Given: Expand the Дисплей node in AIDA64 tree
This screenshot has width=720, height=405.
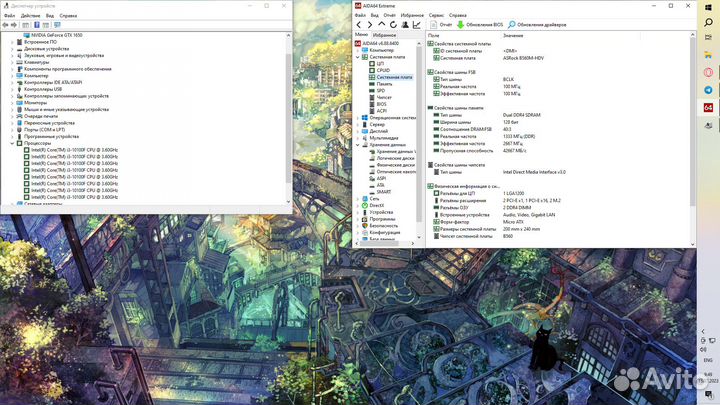Looking at the screenshot, I should coord(358,131).
